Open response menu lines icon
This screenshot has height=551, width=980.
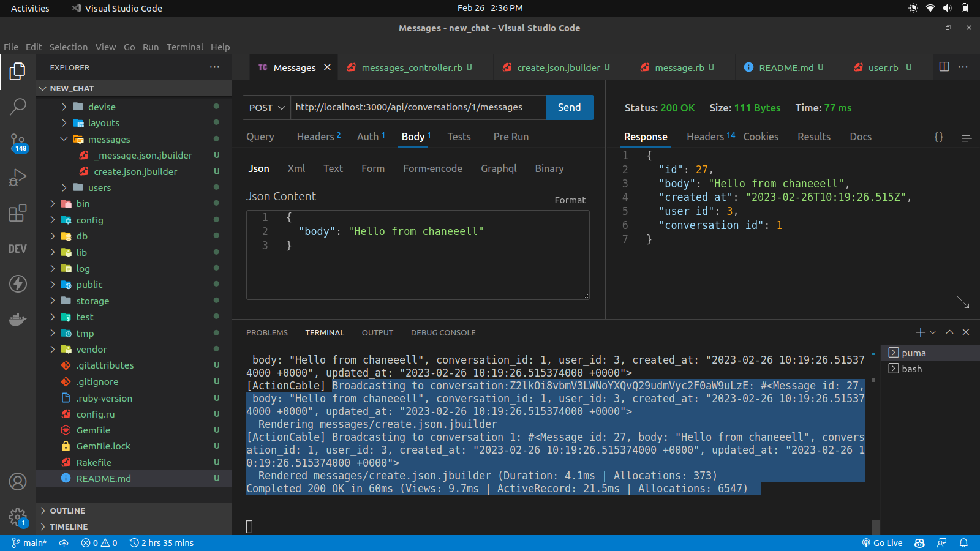pyautogui.click(x=967, y=138)
